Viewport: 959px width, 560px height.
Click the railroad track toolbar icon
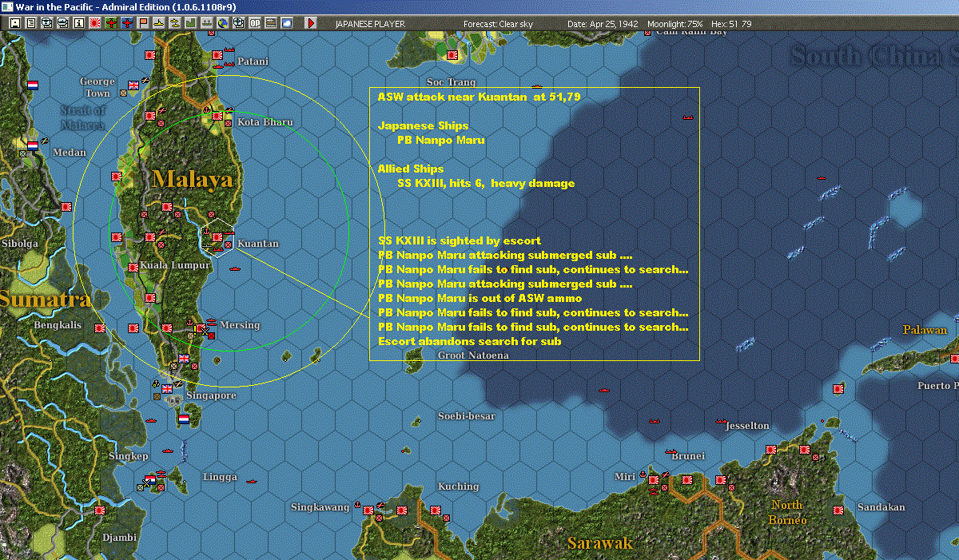coord(270,23)
